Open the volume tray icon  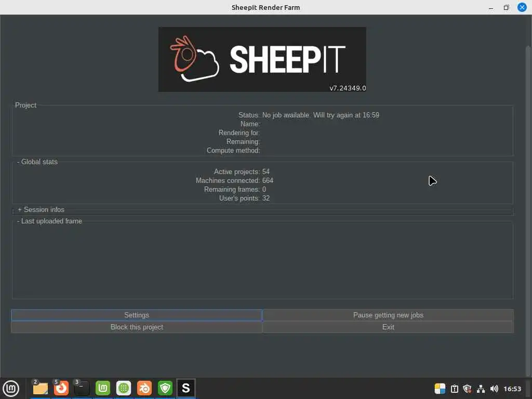pyautogui.click(x=494, y=389)
